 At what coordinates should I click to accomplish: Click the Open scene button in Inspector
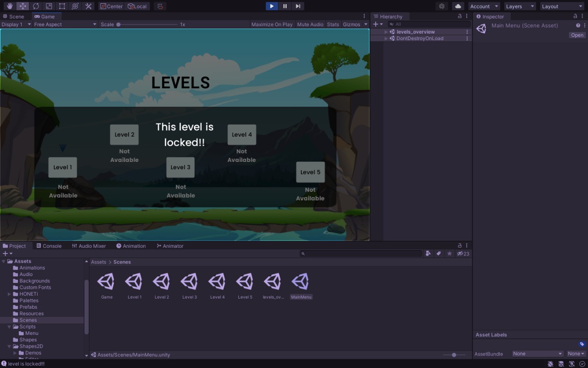577,35
